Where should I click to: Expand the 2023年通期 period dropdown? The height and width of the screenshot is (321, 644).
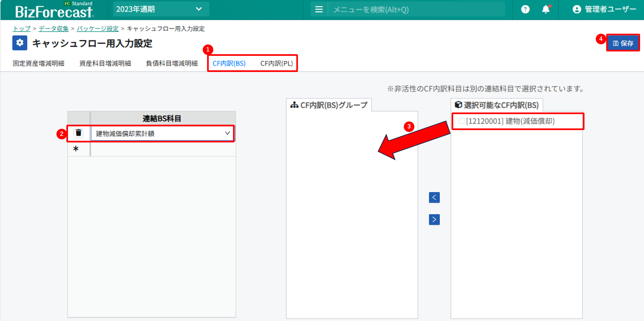161,9
